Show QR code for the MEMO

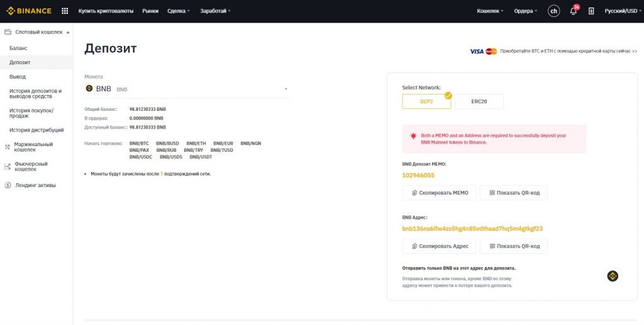[x=514, y=193]
